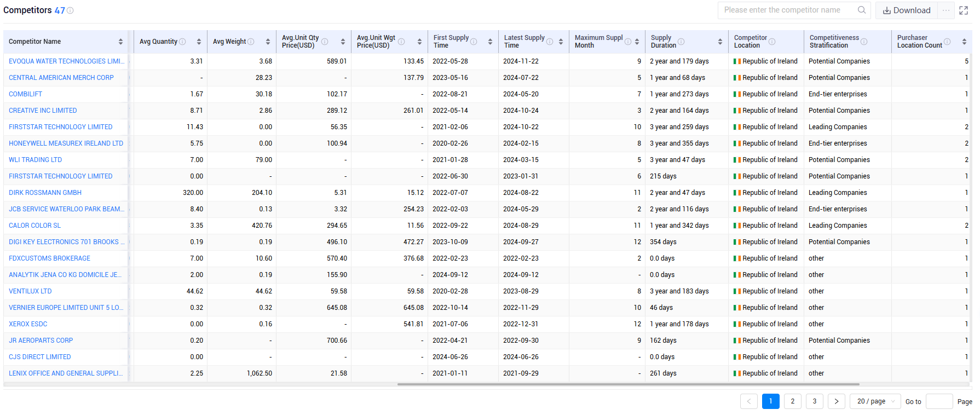Expand table to fullscreen

(964, 10)
